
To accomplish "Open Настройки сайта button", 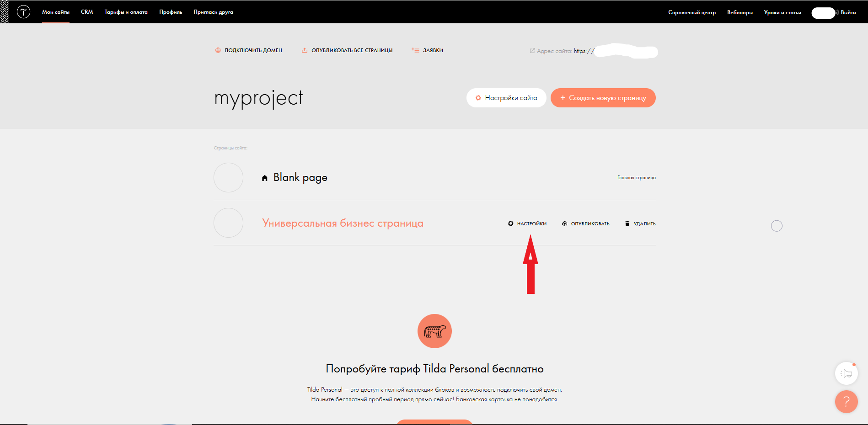I will [506, 98].
